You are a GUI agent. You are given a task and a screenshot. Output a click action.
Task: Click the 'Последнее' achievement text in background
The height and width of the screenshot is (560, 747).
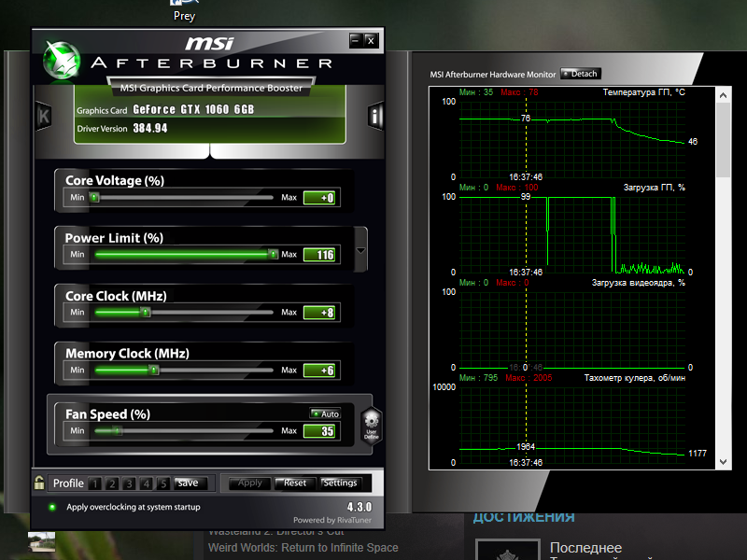tap(586, 548)
